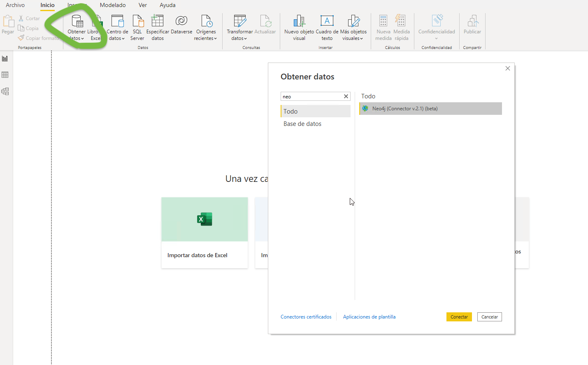Expand Orígenes recientes dropdown
This screenshot has height=365, width=588.
[x=206, y=38]
